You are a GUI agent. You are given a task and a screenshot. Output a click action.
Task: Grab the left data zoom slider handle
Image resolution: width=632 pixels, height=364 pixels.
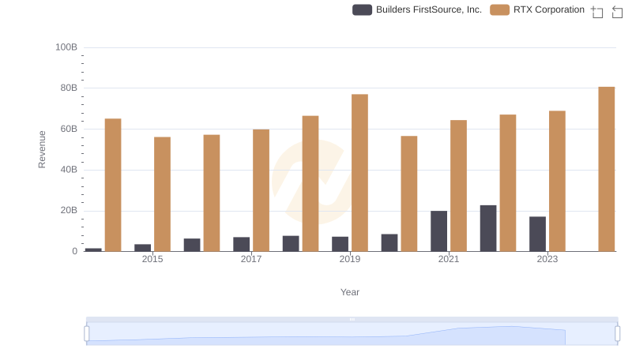coord(87,334)
